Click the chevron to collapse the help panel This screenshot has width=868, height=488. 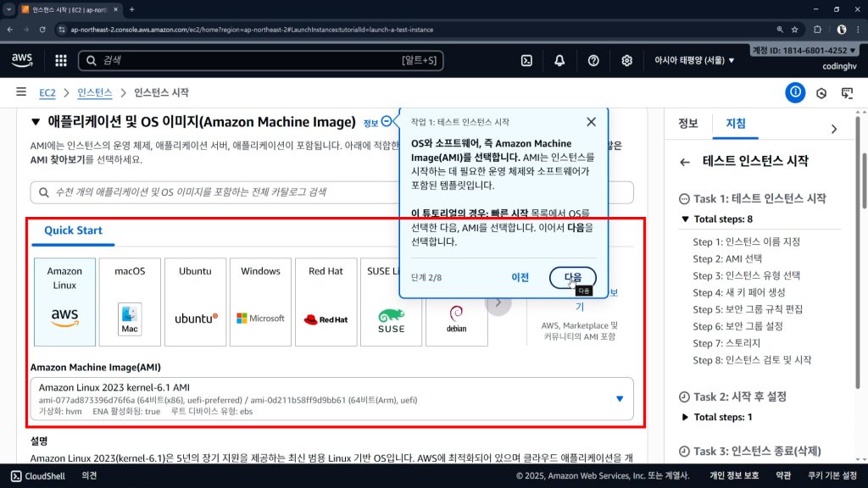click(834, 129)
